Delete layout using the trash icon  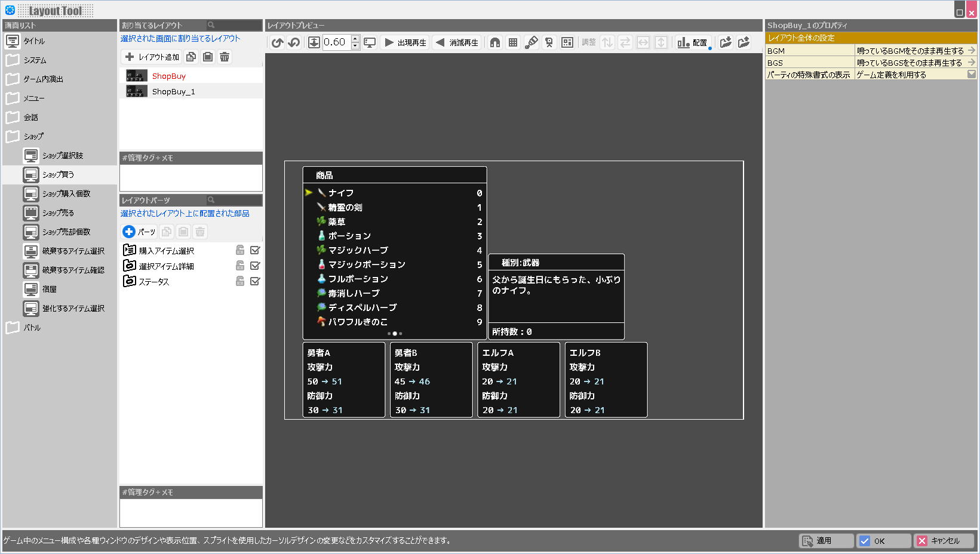pos(225,57)
